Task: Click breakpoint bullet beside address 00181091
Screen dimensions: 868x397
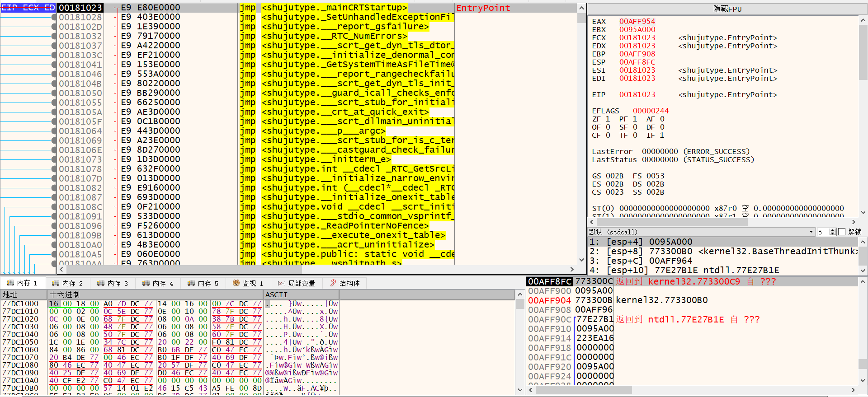Action: pos(54,216)
